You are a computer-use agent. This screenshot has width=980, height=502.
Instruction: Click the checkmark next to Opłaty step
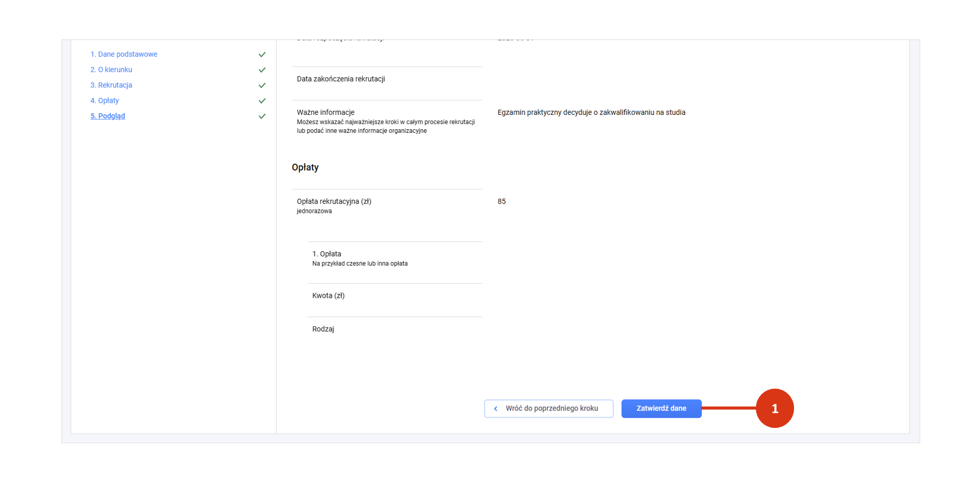click(x=262, y=101)
